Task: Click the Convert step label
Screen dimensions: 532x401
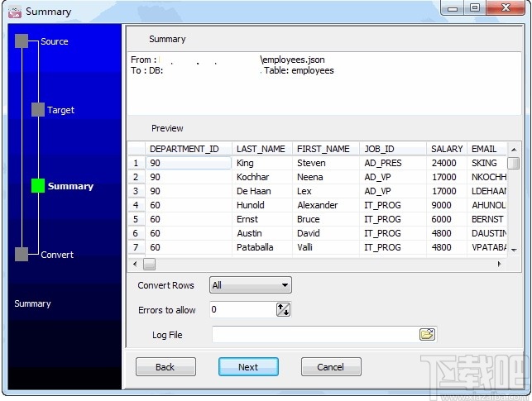Action: point(57,255)
